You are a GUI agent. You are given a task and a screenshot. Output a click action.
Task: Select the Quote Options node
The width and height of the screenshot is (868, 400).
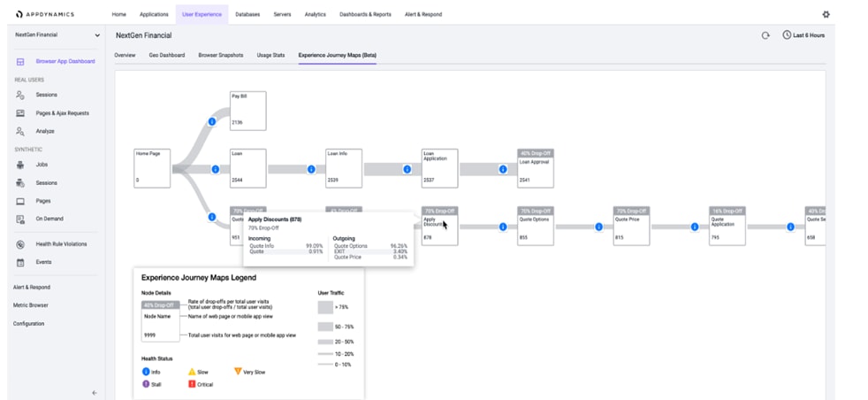tap(536, 226)
